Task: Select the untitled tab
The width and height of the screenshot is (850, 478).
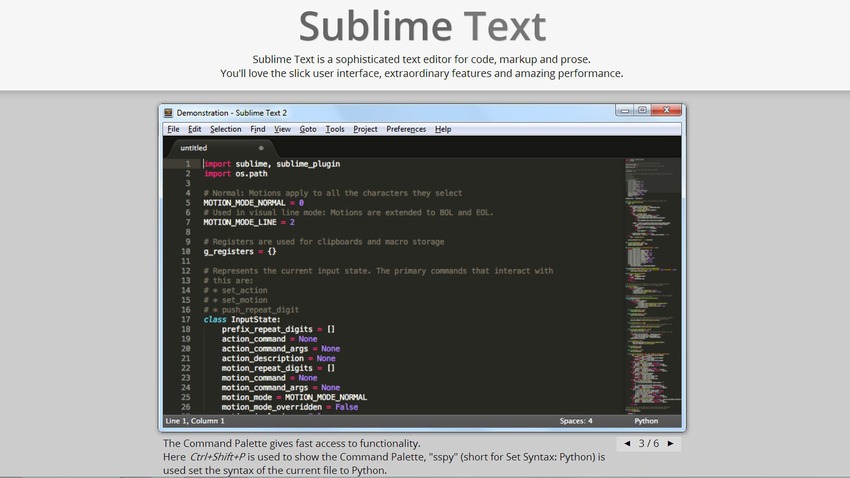Action: (x=195, y=148)
